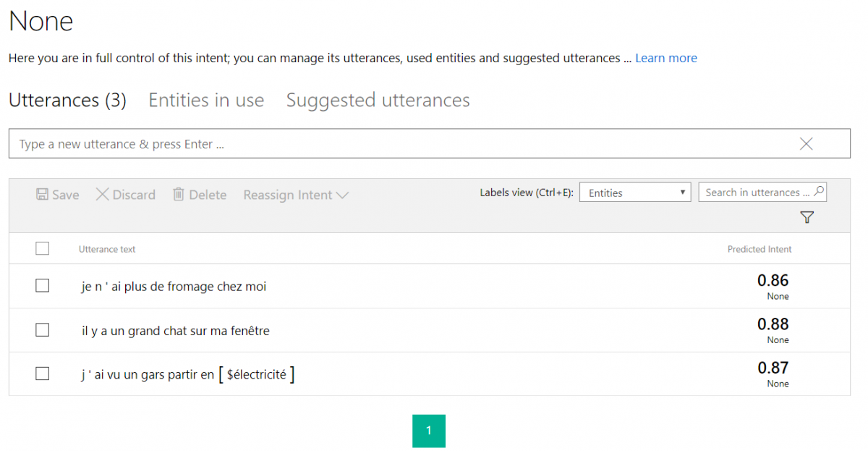Click the $électricité entity label

coord(256,374)
